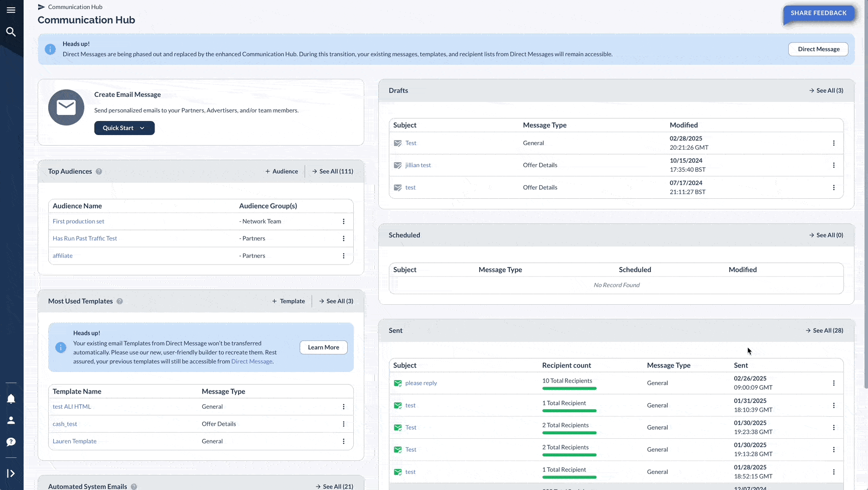Click the sent envelope icon beside please reply

398,383
